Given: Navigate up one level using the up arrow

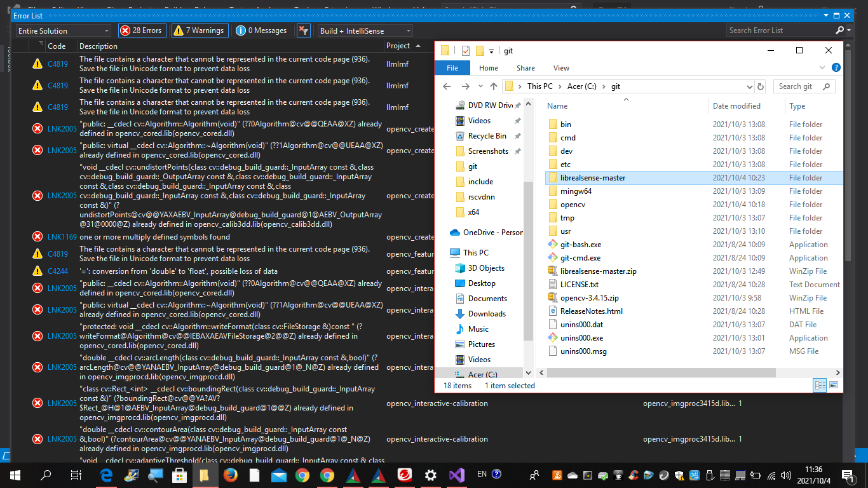Looking at the screenshot, I should [x=494, y=86].
